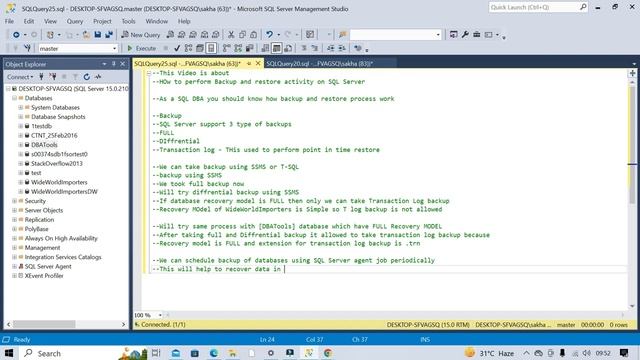
Task: Click the Copy toolbar icon
Action: click(x=242, y=35)
